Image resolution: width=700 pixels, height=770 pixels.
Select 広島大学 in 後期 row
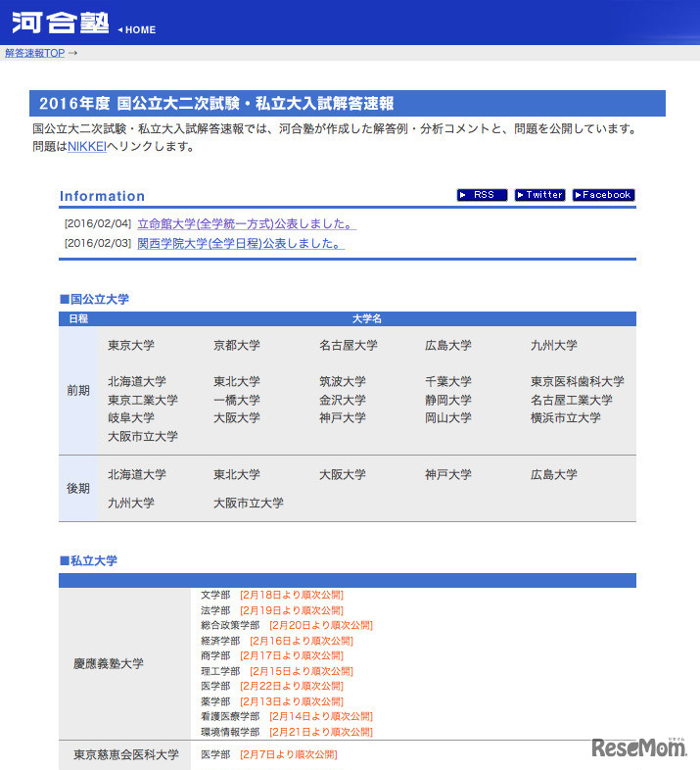(x=554, y=474)
